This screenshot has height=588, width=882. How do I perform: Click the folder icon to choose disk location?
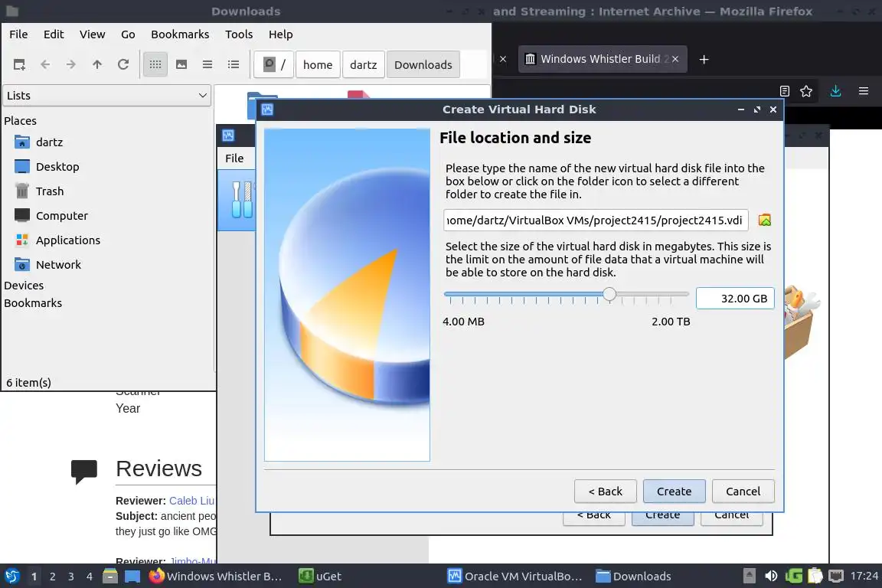pos(764,220)
